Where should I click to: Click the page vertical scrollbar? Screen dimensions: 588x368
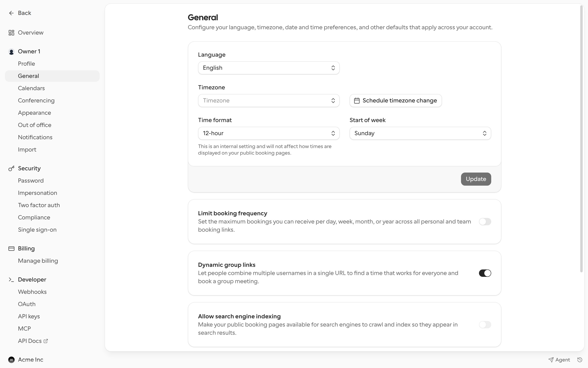pos(581,139)
